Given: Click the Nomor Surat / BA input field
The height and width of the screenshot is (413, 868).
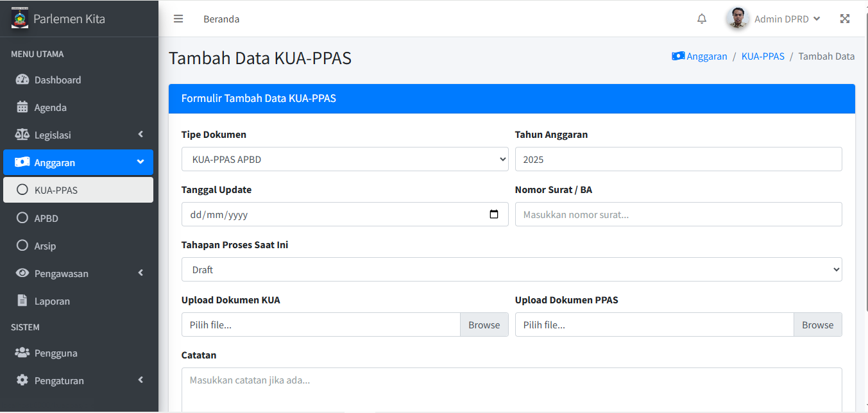Looking at the screenshot, I should point(678,214).
